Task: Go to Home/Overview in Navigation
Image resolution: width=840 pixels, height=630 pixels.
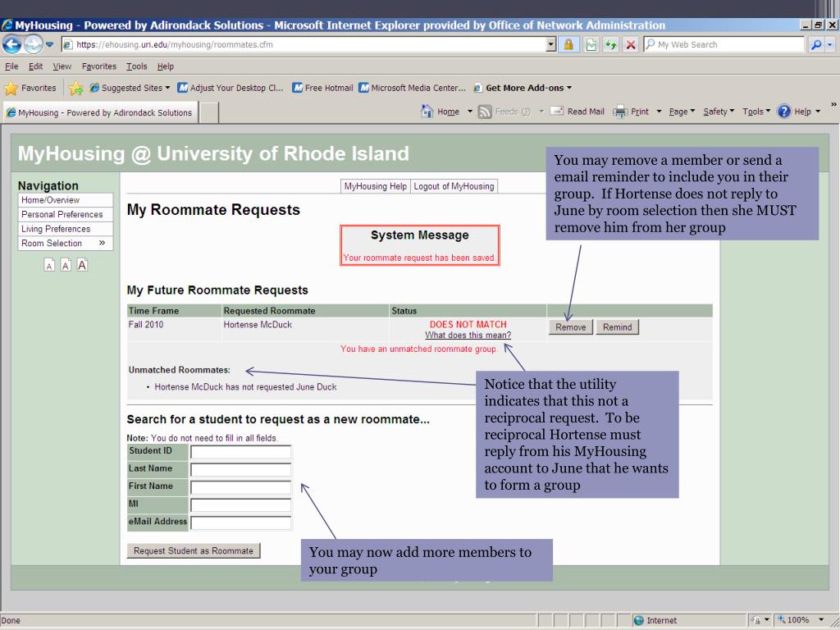Action: tap(66, 200)
